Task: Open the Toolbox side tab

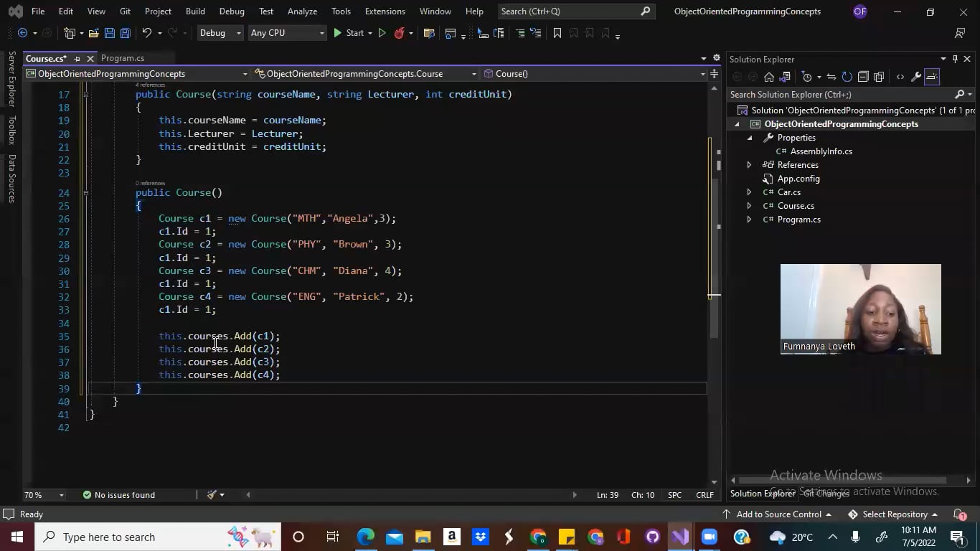Action: click(x=11, y=130)
